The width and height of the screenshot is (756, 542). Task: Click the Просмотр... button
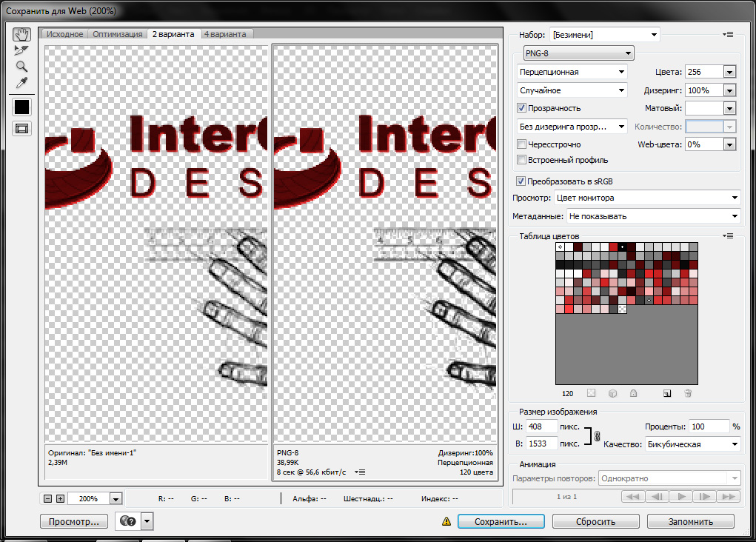coord(74,521)
